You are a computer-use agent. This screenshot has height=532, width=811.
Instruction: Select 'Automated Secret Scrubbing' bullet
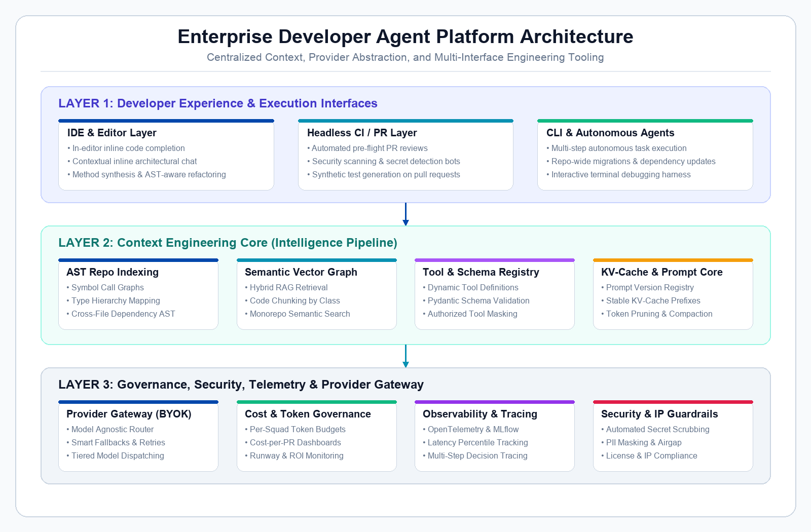tap(655, 429)
